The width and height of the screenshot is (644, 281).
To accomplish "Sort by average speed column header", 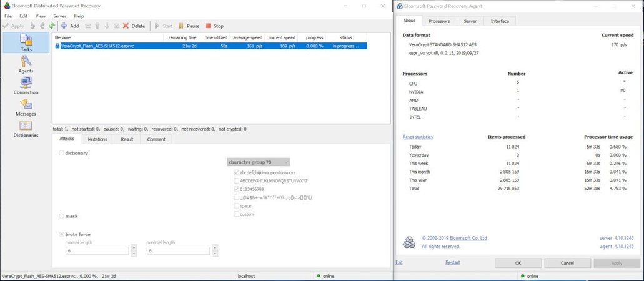I will pyautogui.click(x=247, y=38).
